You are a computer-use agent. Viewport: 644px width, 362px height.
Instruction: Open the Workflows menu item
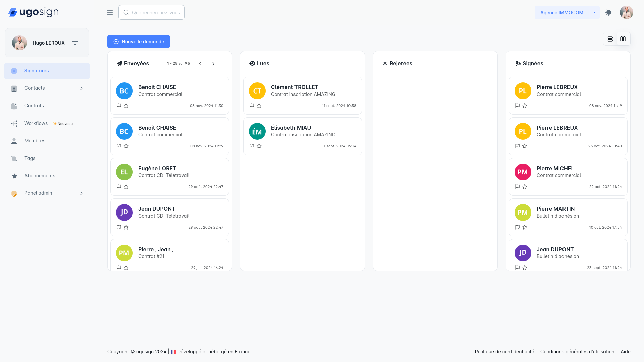36,123
